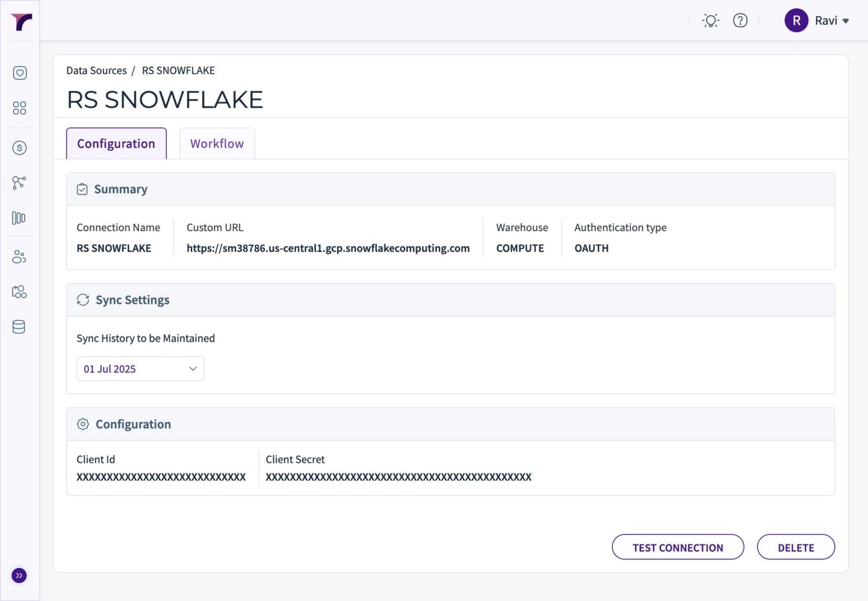Click the Authentication type label

tap(621, 227)
